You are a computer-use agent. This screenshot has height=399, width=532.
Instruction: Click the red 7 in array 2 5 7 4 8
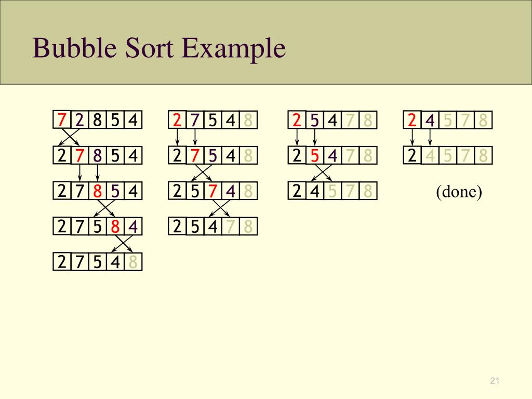(x=212, y=191)
